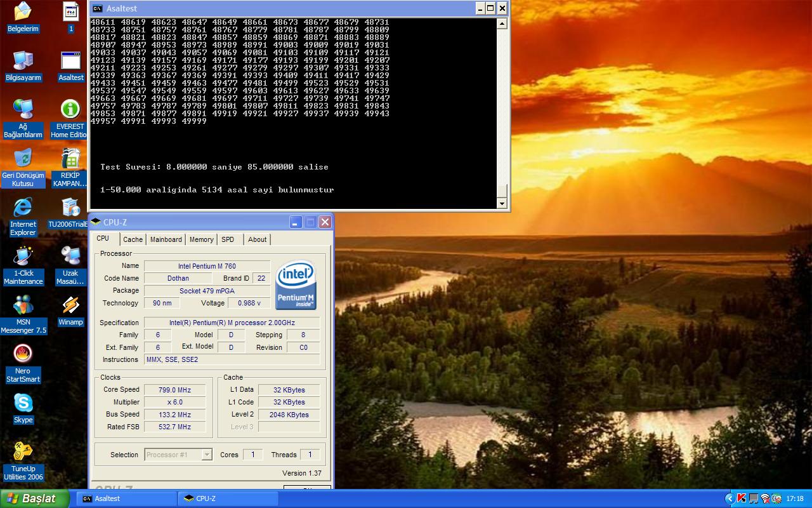The width and height of the screenshot is (812, 508).
Task: Click the console vertical scrollbar thumb
Action: [x=502, y=190]
